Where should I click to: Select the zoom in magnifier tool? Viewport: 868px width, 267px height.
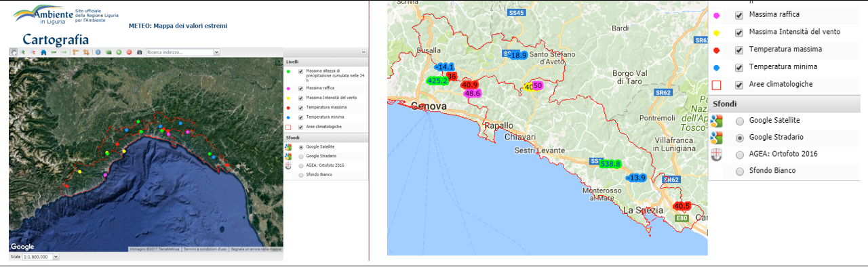coord(22,52)
